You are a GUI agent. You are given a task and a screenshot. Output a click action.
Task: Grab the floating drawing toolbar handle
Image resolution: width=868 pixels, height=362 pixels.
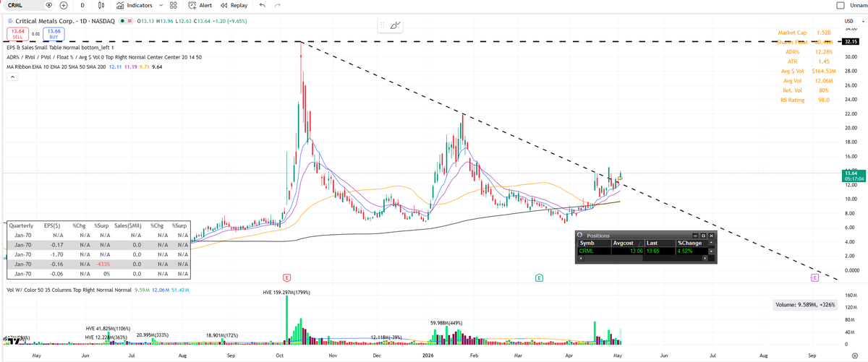click(383, 25)
